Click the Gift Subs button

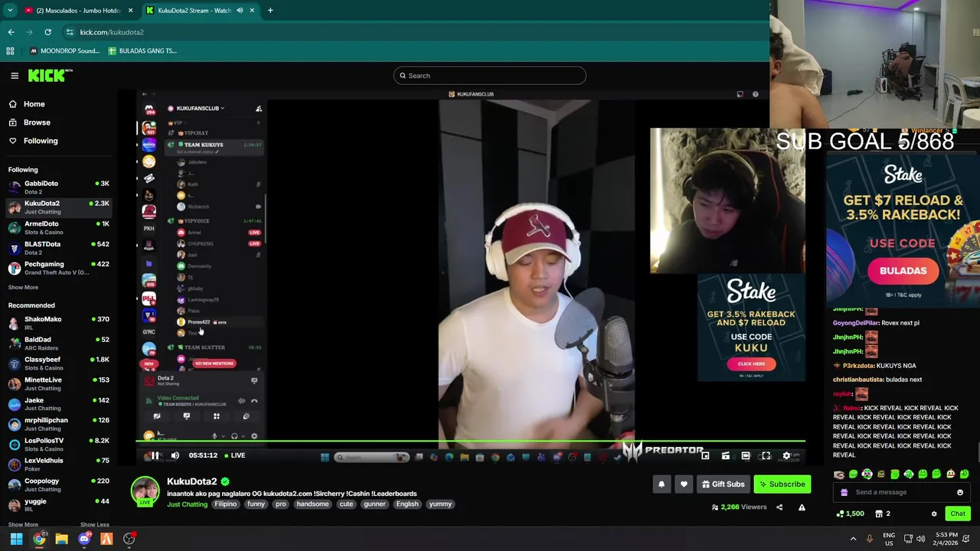click(722, 484)
